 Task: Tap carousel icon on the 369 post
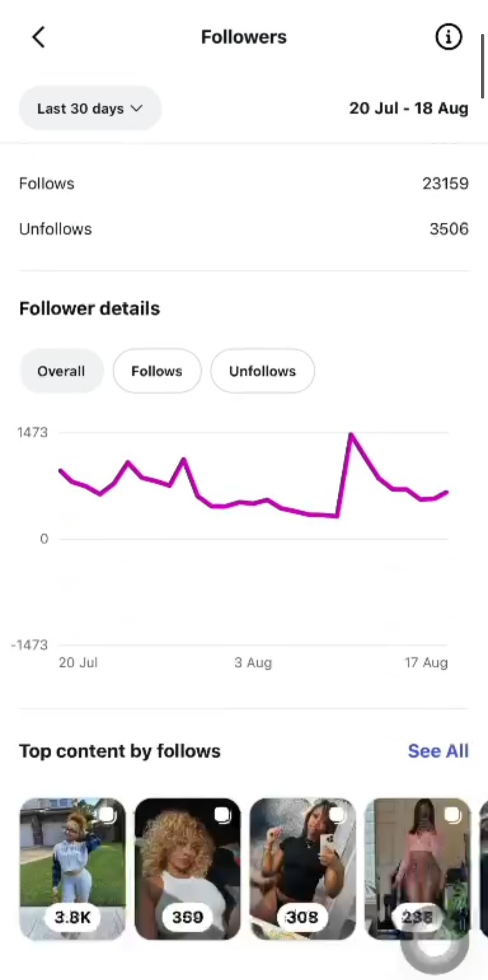[222, 815]
